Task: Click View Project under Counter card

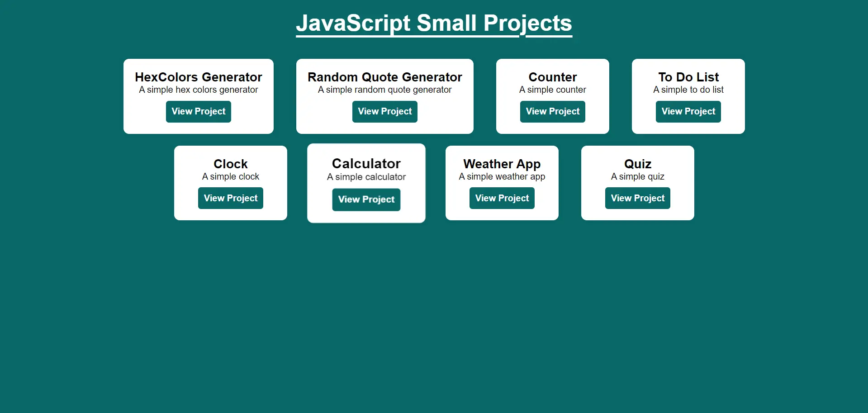Action: 553,112
